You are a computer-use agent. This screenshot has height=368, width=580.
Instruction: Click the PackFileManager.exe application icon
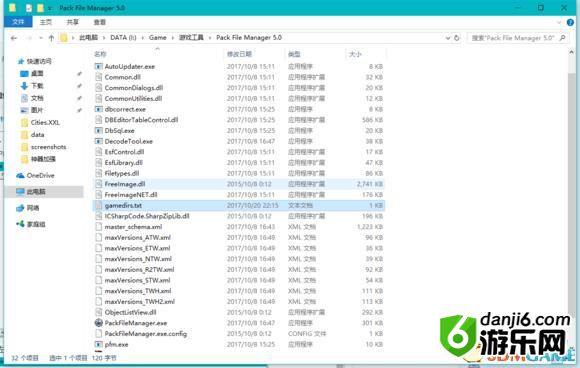(98, 323)
